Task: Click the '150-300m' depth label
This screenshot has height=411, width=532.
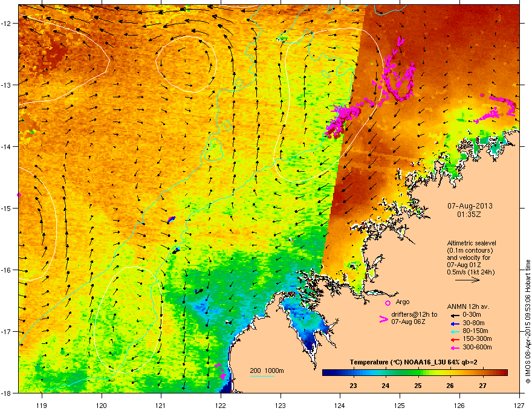Action: [x=477, y=338]
